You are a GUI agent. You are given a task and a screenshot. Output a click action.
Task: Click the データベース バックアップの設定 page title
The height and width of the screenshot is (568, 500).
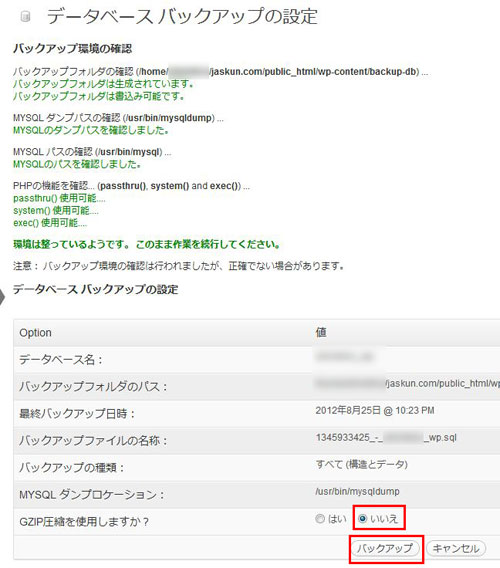click(182, 16)
